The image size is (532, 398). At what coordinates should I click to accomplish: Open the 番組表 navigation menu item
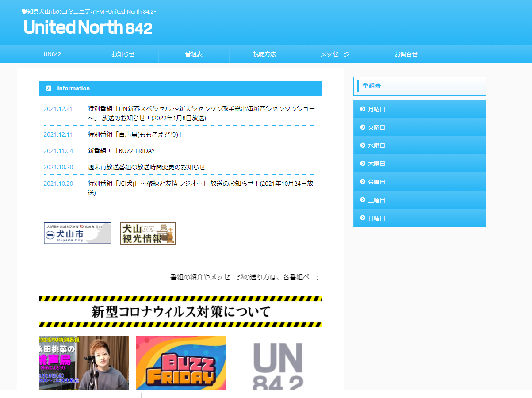[194, 54]
